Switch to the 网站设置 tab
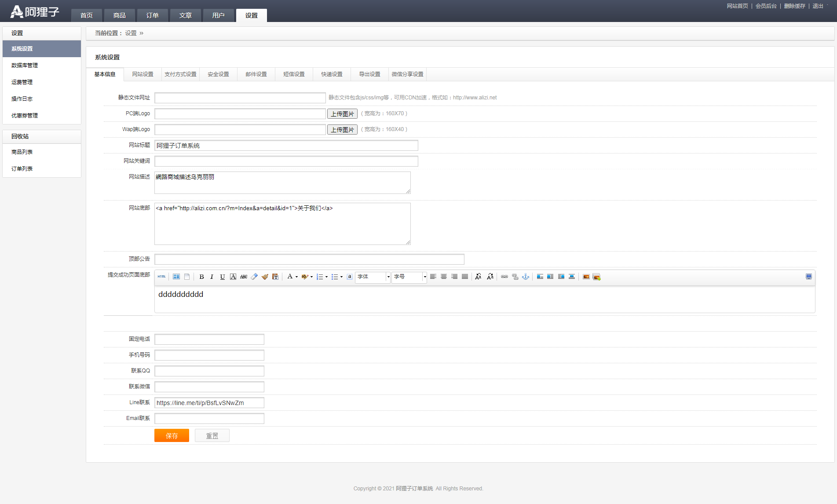 pos(143,74)
